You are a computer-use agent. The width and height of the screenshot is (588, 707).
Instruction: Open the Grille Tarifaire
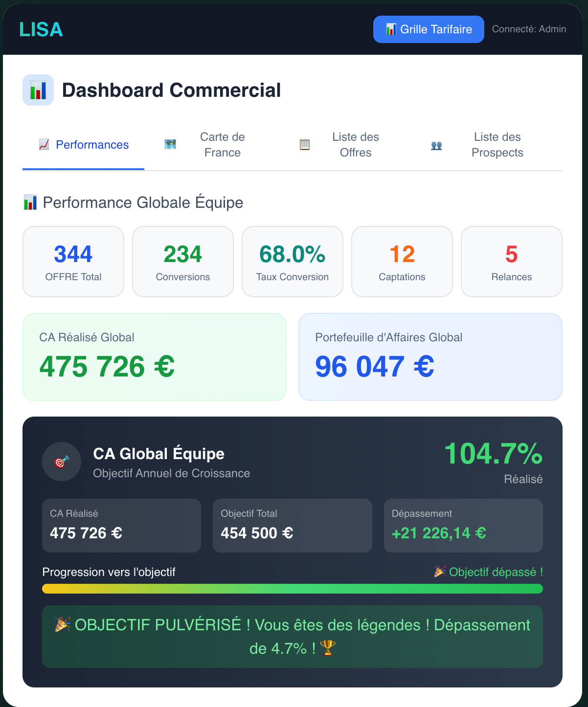[428, 29]
